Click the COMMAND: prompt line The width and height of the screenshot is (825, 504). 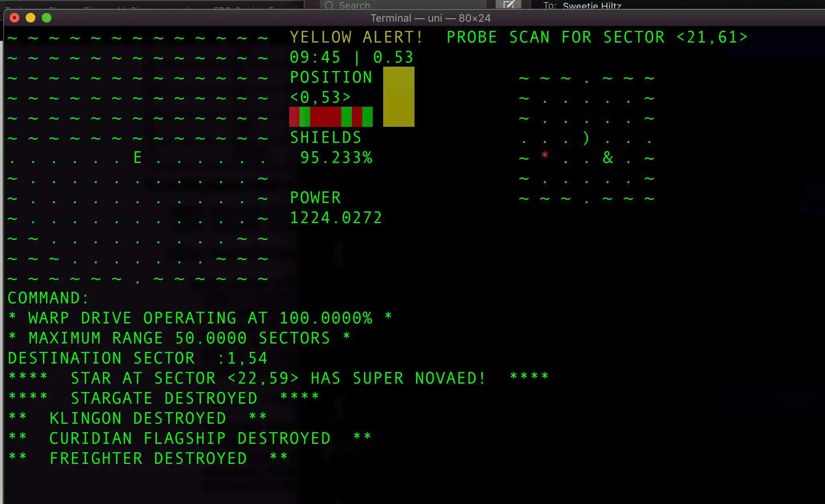[48, 298]
